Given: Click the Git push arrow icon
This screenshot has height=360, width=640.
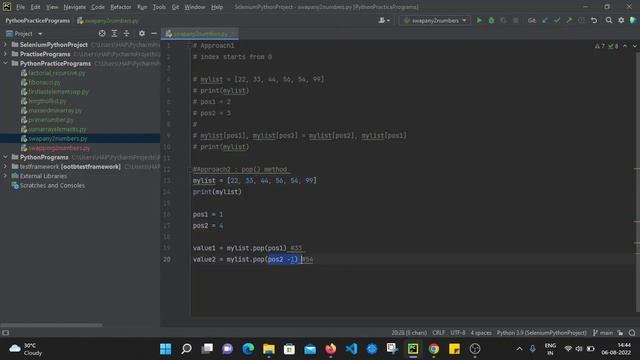Looking at the screenshot, I should point(569,20).
